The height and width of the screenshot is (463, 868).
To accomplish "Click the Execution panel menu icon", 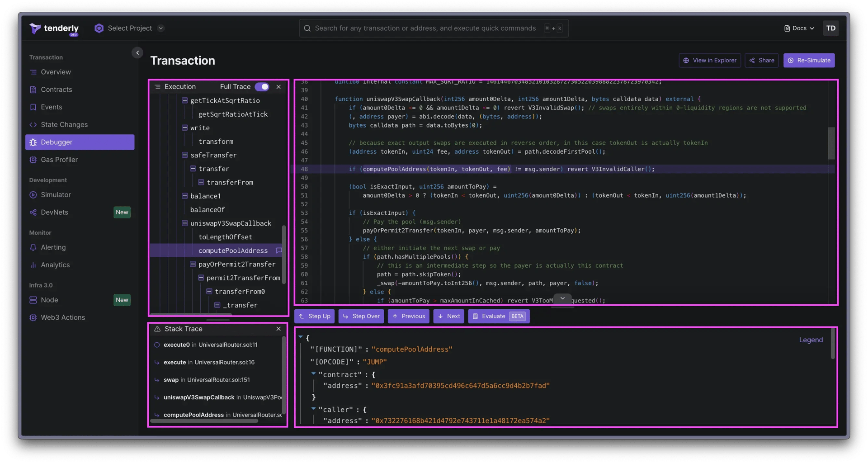I will [157, 87].
